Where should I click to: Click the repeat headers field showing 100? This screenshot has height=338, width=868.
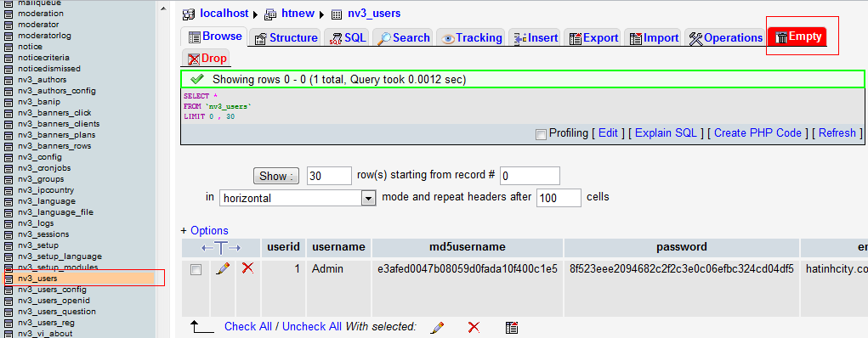pyautogui.click(x=559, y=198)
